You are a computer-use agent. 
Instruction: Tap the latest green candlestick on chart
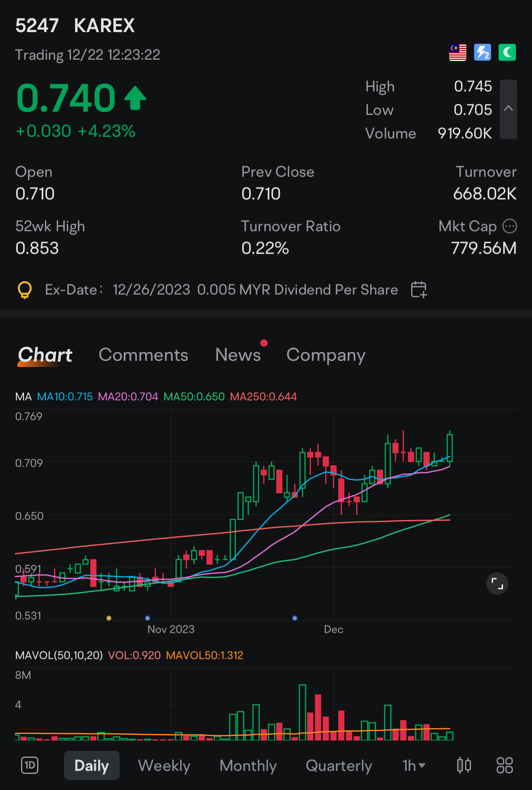pyautogui.click(x=450, y=448)
